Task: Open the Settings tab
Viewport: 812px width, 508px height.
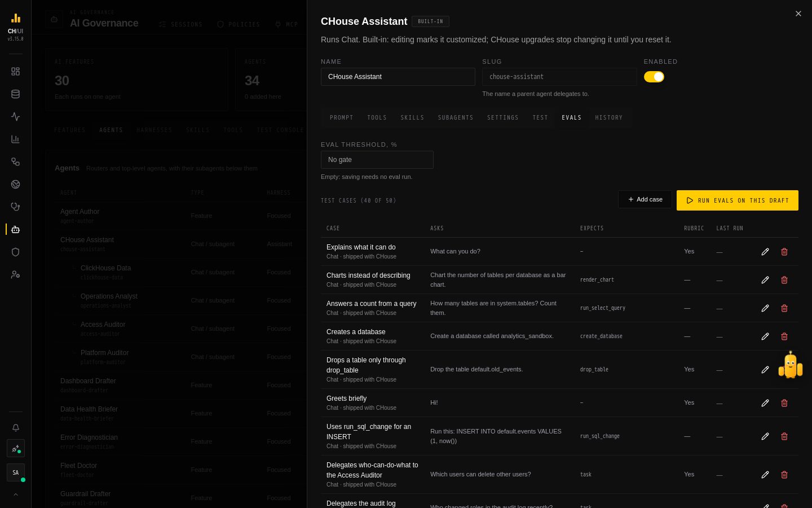Action: pos(503,117)
